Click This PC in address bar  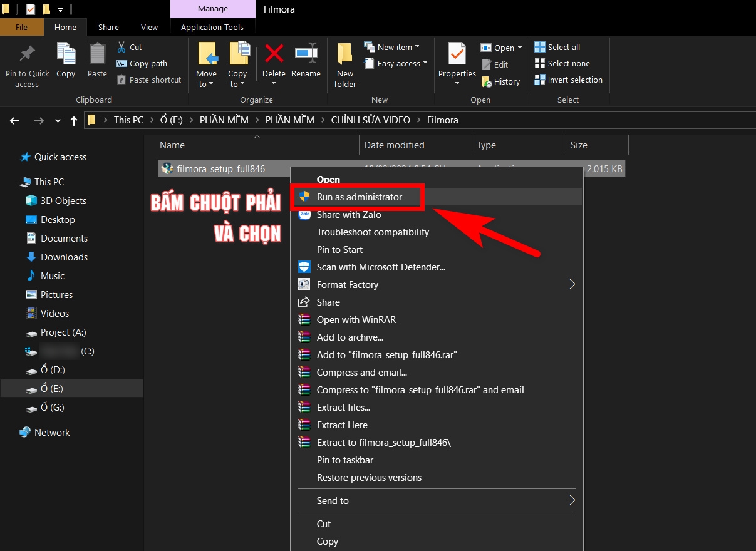pyautogui.click(x=128, y=120)
